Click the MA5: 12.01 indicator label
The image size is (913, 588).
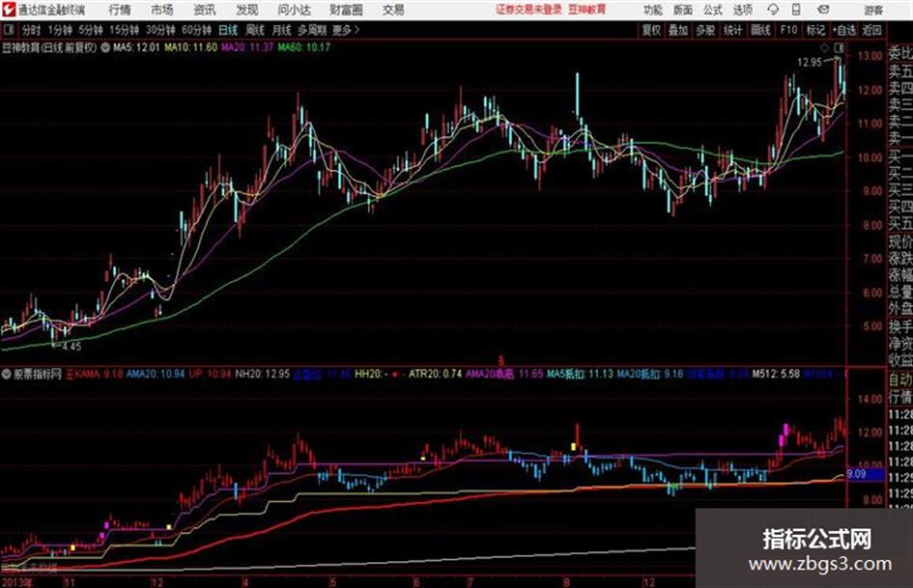point(136,47)
